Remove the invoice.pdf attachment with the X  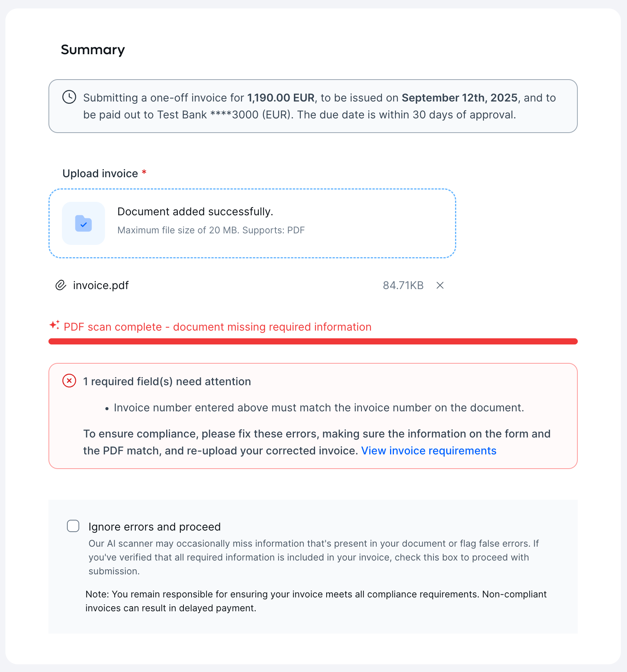[440, 285]
